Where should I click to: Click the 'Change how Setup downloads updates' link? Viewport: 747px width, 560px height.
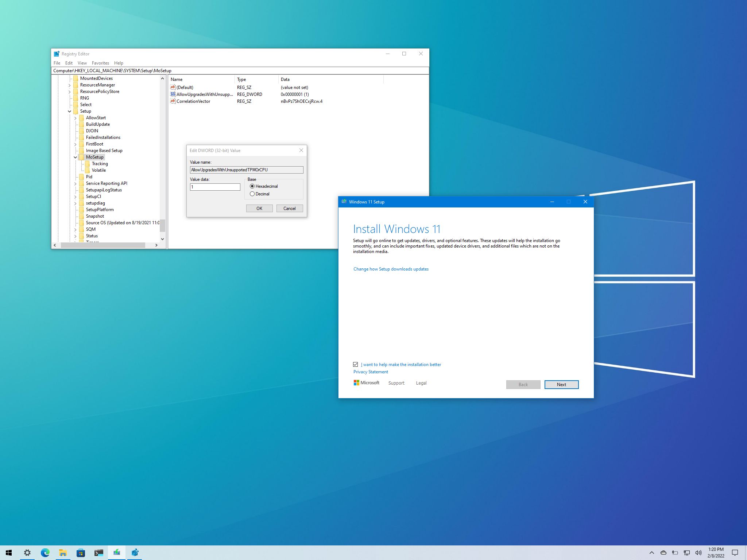pos(391,269)
